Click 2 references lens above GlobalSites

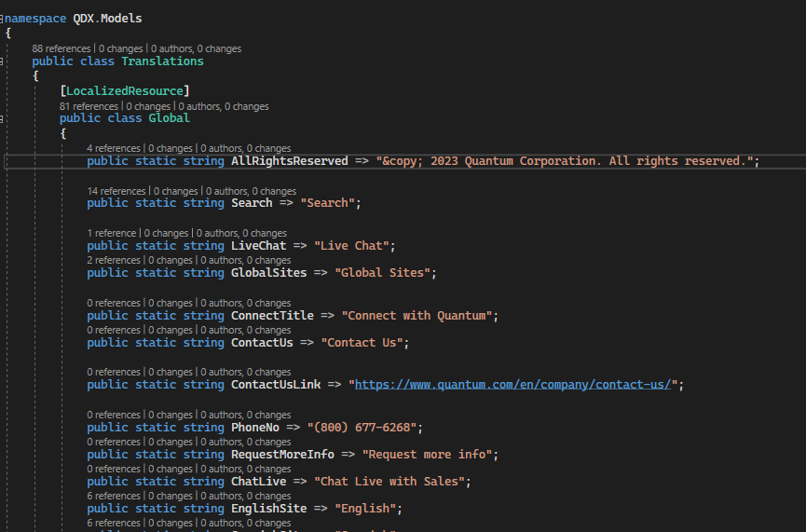click(x=114, y=260)
